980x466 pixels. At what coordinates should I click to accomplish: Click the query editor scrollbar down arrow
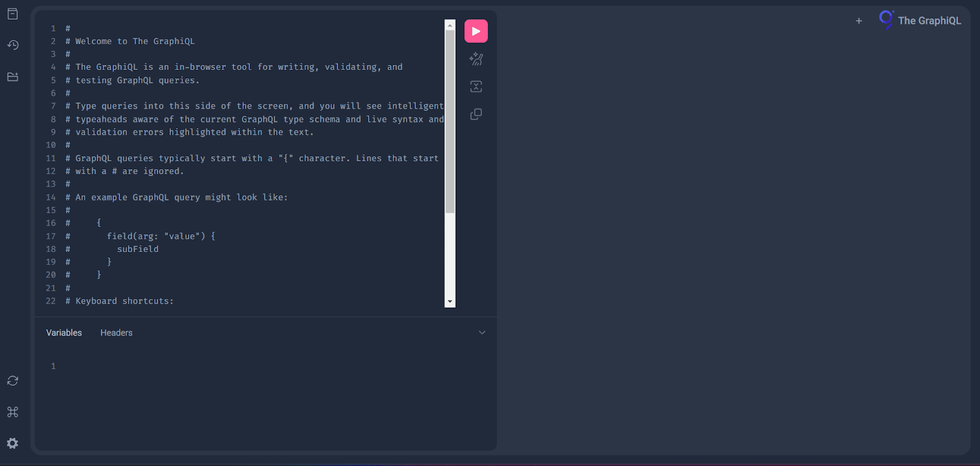[450, 302]
